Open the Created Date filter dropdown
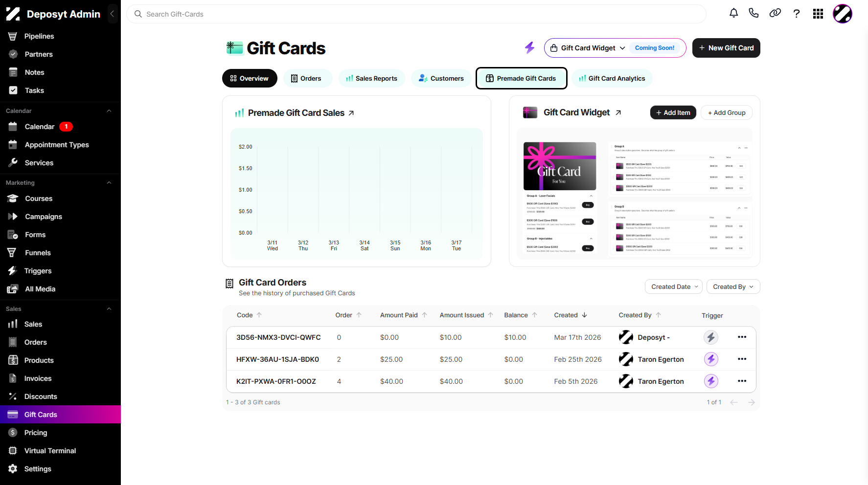 [x=674, y=287]
